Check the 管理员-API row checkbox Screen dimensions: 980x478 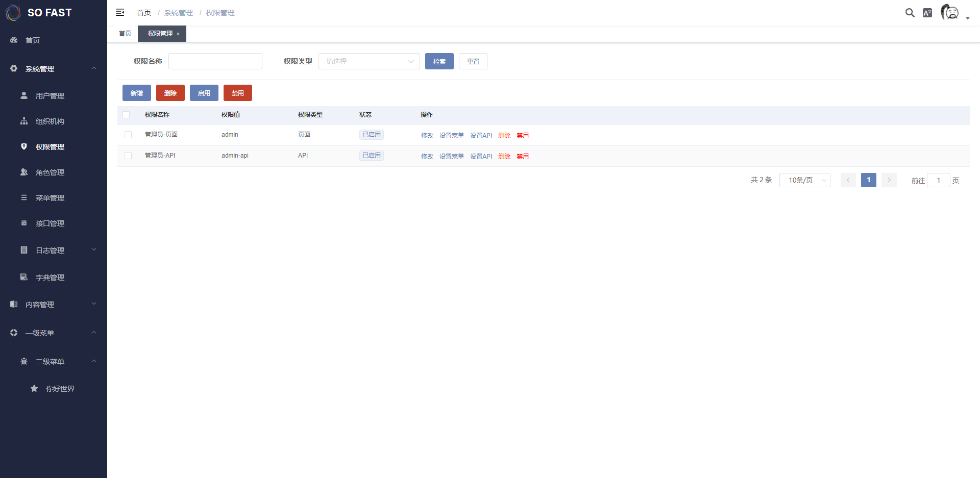click(x=128, y=156)
